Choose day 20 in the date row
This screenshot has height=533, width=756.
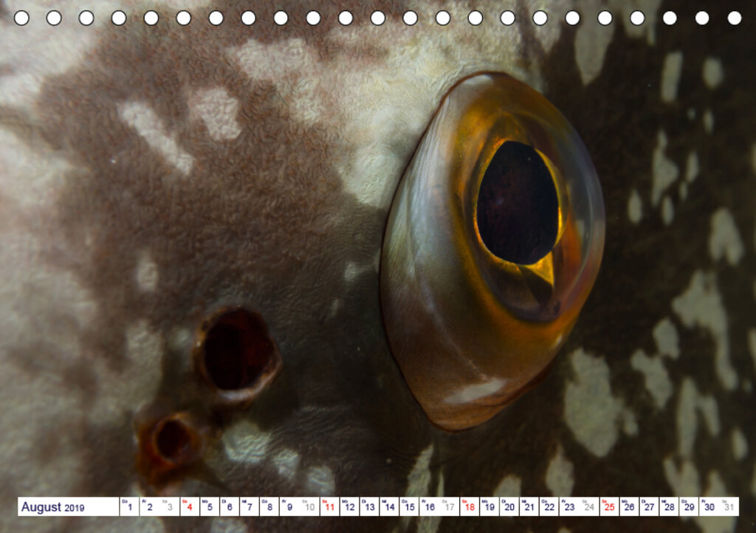[x=509, y=506]
